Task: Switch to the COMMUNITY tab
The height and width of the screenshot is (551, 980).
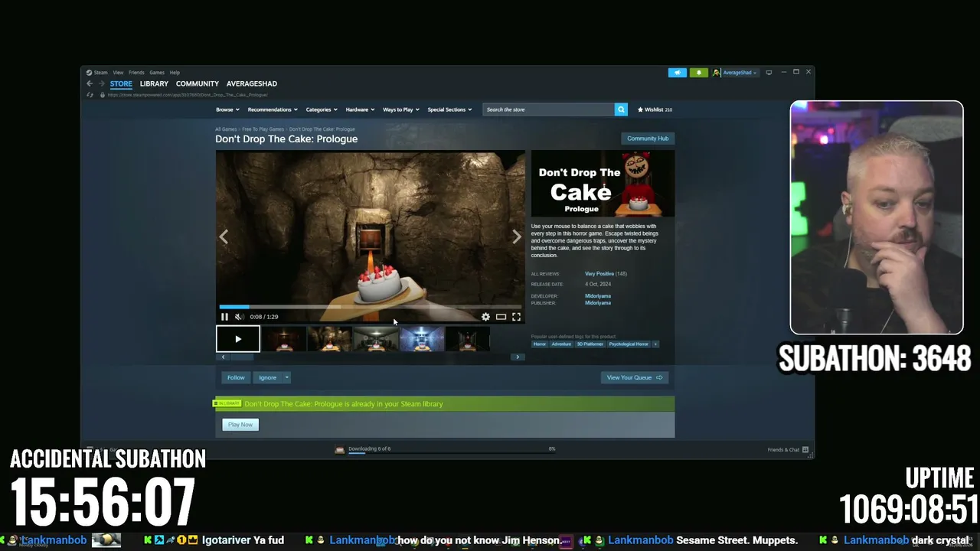Action: coord(198,83)
